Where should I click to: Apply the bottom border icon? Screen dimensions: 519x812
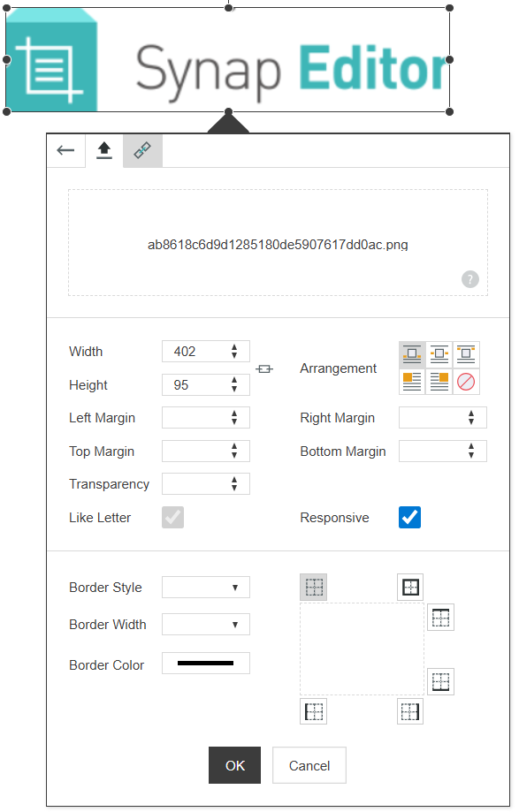pyautogui.click(x=441, y=681)
